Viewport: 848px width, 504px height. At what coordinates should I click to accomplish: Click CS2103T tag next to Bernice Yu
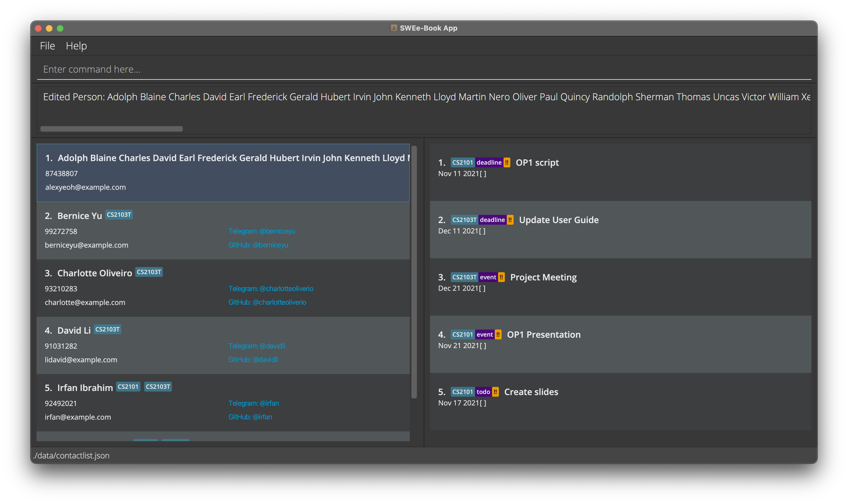click(x=119, y=215)
